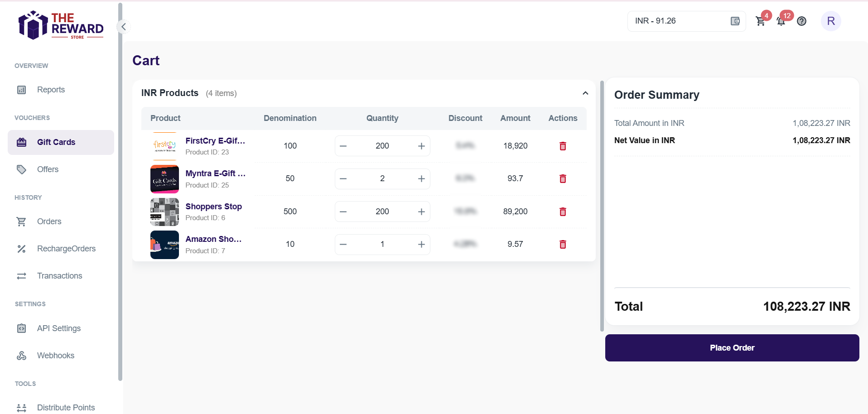This screenshot has width=868, height=414.
Task: Click the Distribute Points icon
Action: coord(21,408)
